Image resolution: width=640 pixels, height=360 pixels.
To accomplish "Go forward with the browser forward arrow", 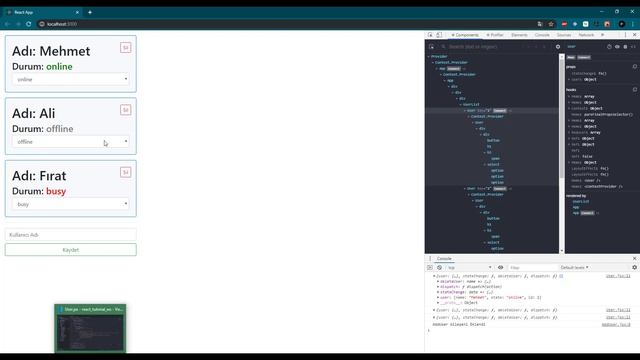I will [x=18, y=24].
